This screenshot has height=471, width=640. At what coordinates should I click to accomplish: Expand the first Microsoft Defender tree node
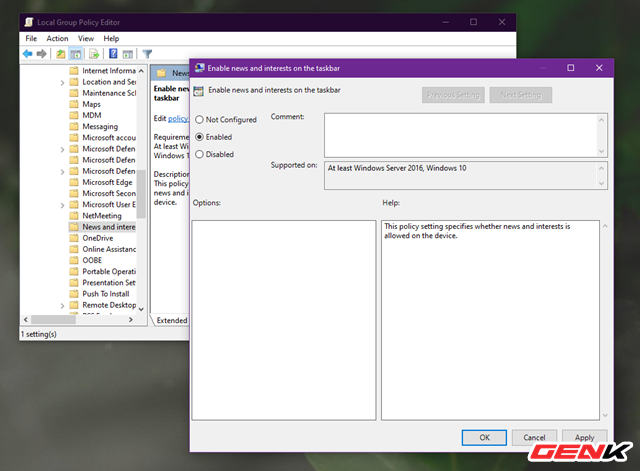click(62, 149)
